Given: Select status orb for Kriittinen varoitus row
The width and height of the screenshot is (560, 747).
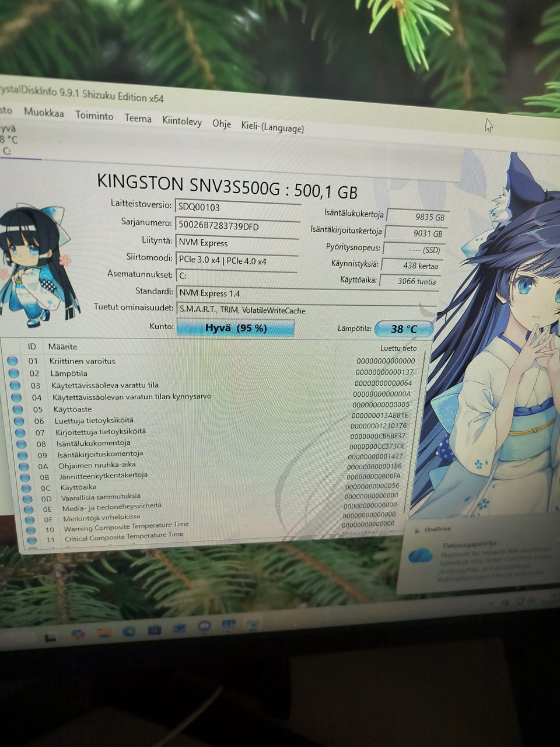Looking at the screenshot, I should 13,361.
